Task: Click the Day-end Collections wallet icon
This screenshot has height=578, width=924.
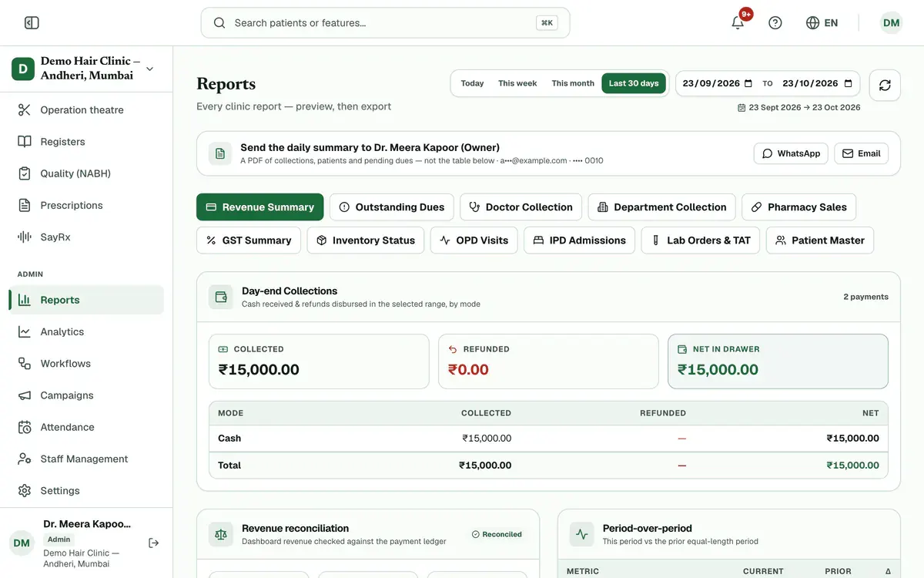Action: coord(221,297)
